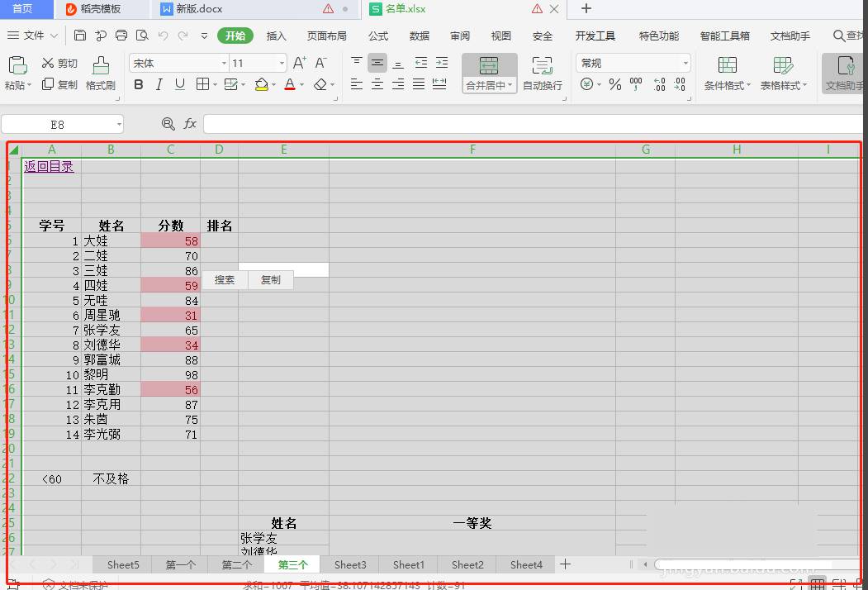Screen dimensions: 868x590
Task: Open the 插入 ribbon tab
Action: pyautogui.click(x=276, y=36)
